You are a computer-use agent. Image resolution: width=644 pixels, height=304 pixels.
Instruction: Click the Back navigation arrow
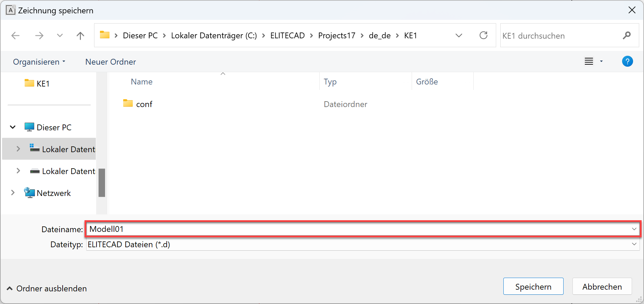click(x=15, y=36)
